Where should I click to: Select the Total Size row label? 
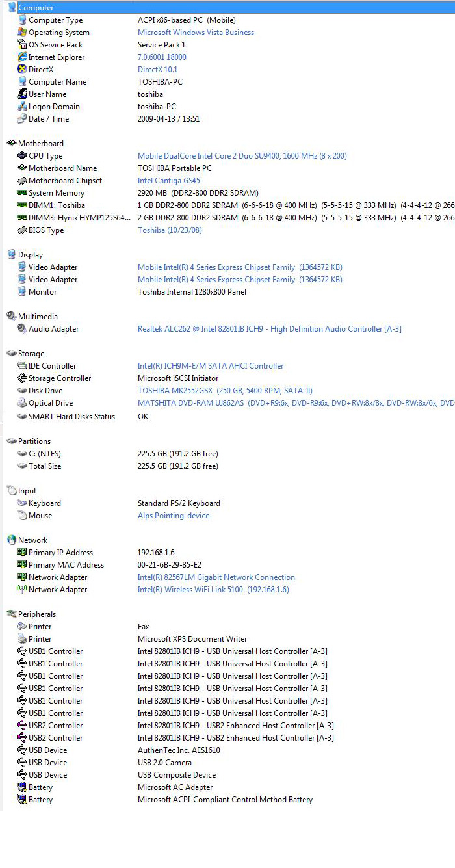(x=45, y=466)
